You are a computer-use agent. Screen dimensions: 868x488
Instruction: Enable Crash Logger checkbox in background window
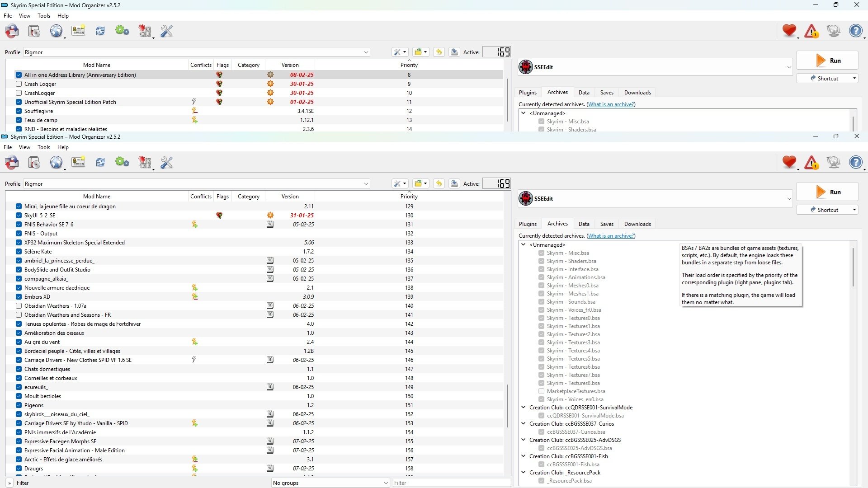tap(19, 84)
